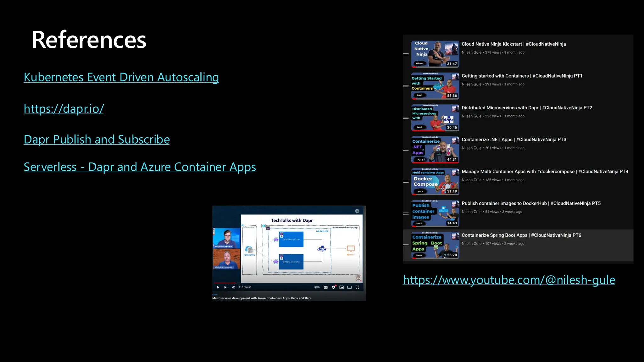The width and height of the screenshot is (644, 362).
Task: Click the 31:47 duration badge on Kickstart thumbnail
Action: 452,64
